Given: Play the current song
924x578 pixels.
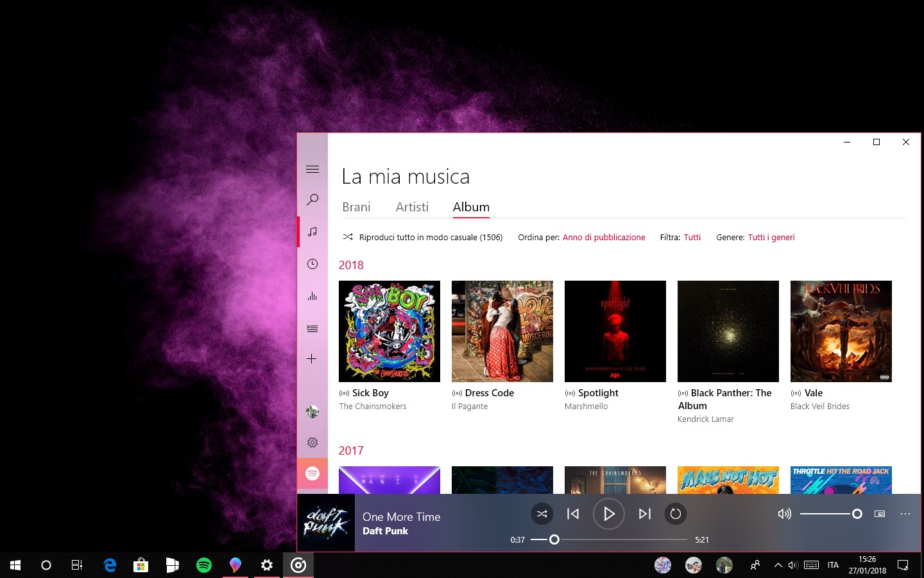Looking at the screenshot, I should (x=609, y=514).
